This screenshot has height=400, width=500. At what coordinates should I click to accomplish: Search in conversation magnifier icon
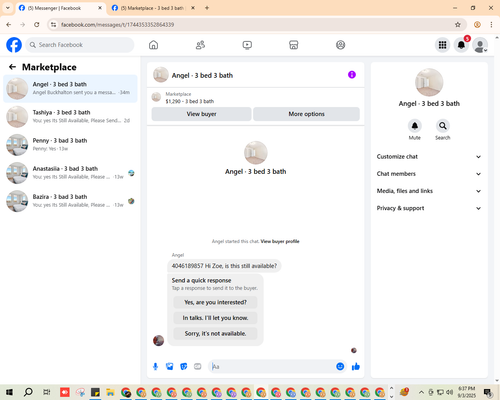click(443, 126)
